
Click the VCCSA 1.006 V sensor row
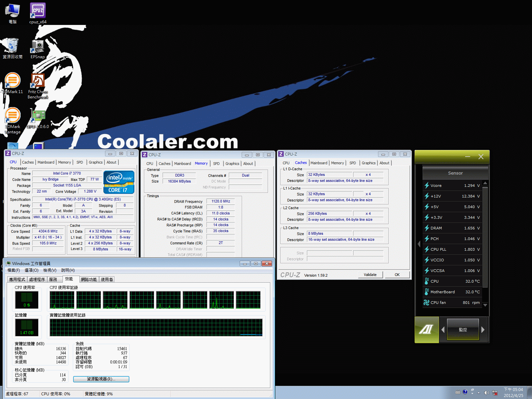452,271
